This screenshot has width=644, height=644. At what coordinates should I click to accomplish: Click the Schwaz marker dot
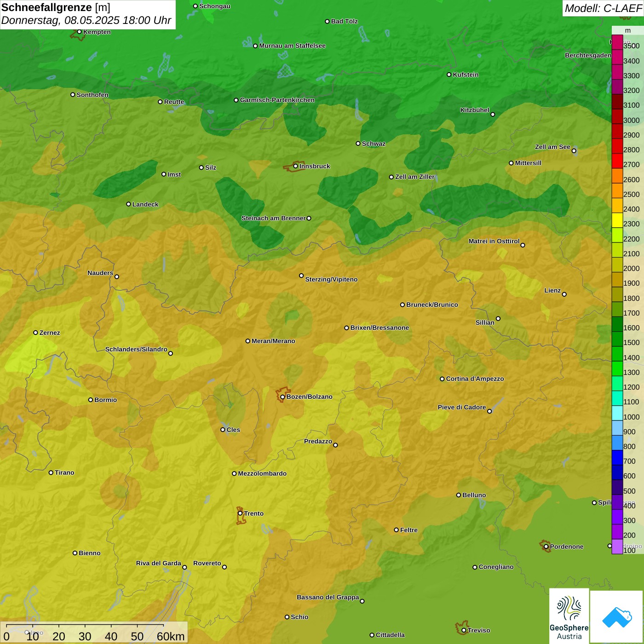pos(358,143)
